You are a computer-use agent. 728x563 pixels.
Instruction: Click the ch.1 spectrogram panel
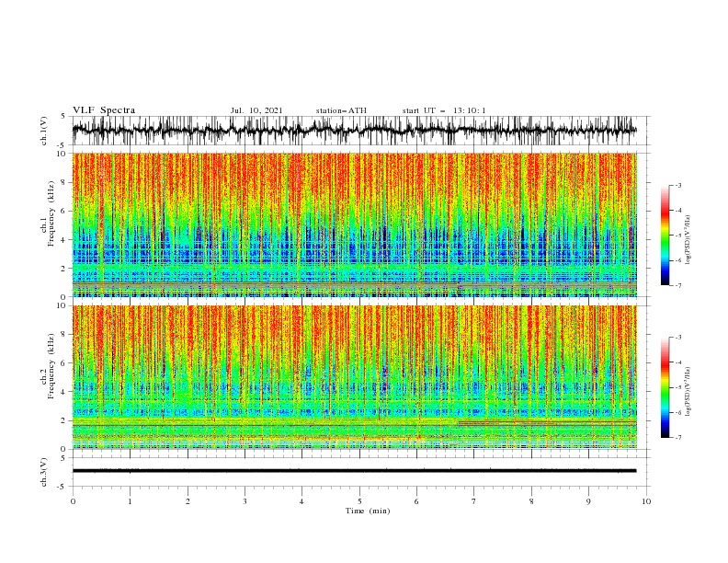pos(354,224)
